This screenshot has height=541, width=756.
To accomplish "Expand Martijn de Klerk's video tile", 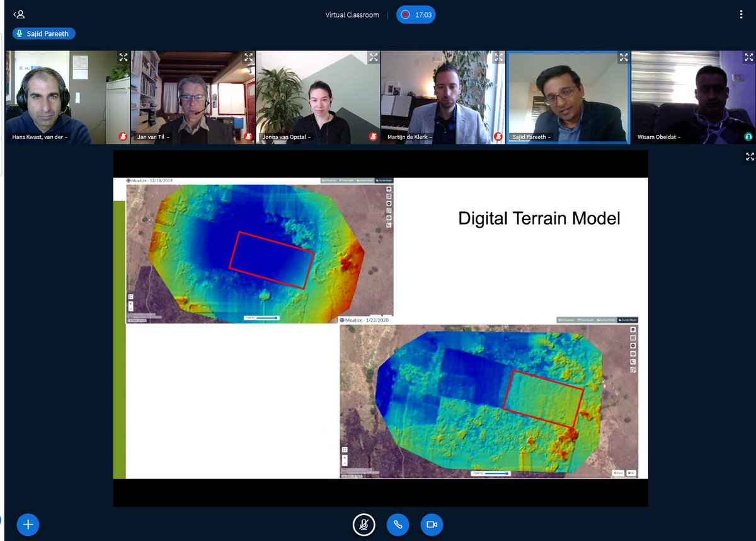I will (498, 57).
